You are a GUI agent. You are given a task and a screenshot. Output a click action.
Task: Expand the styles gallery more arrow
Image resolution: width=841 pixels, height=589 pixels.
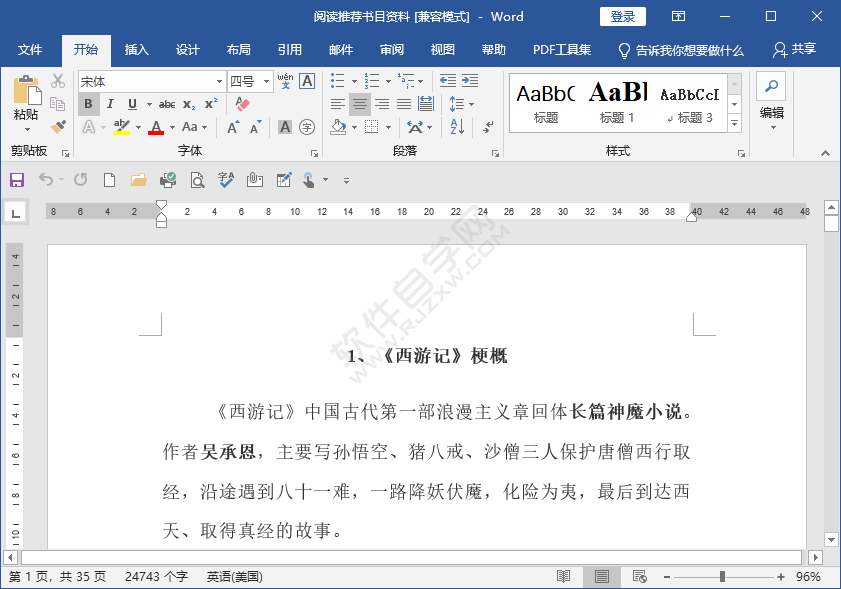click(x=735, y=124)
